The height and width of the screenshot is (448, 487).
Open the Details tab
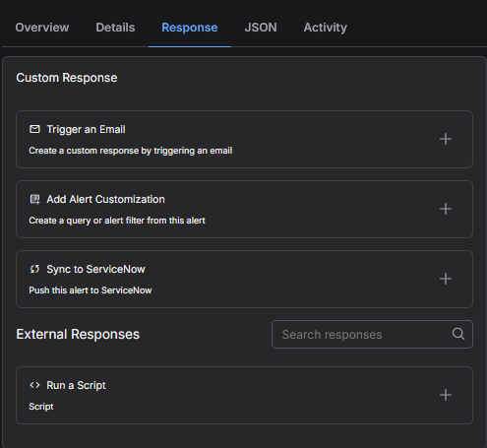click(115, 28)
